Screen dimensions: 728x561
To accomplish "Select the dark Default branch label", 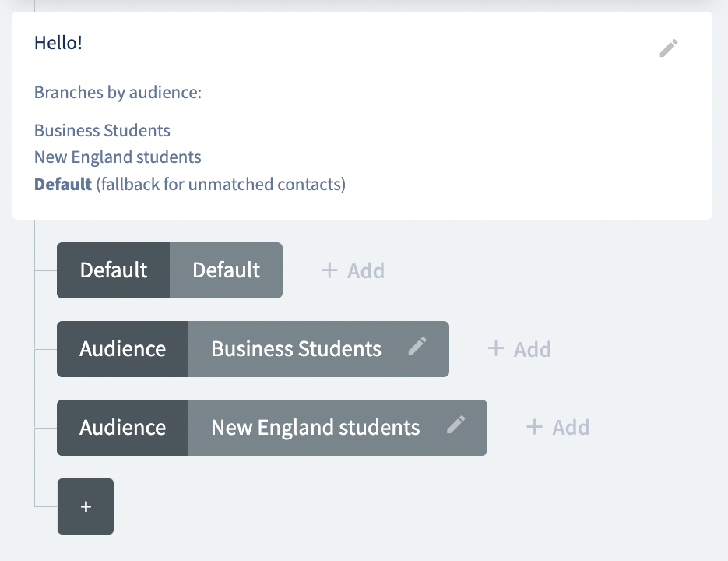I will pyautogui.click(x=113, y=270).
